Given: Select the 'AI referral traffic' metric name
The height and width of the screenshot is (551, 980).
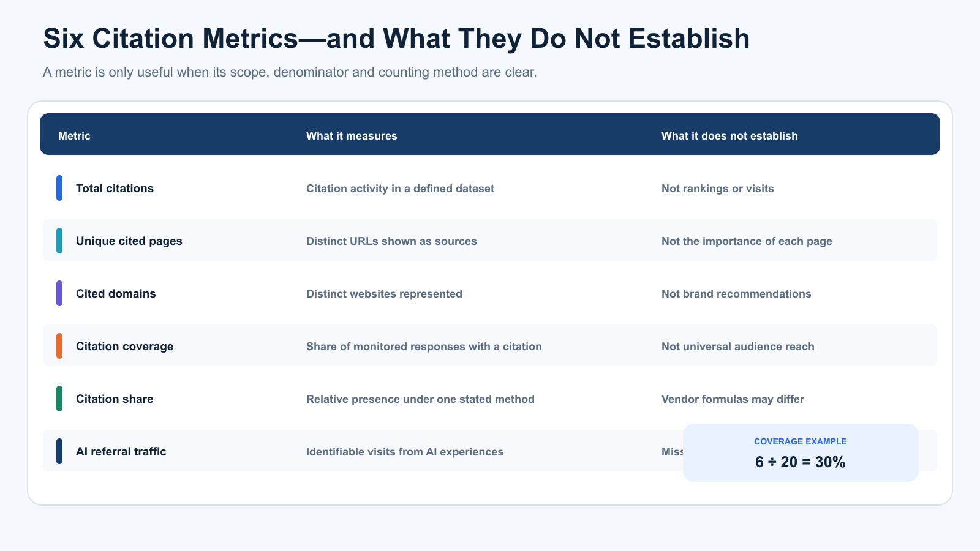Looking at the screenshot, I should point(121,452).
